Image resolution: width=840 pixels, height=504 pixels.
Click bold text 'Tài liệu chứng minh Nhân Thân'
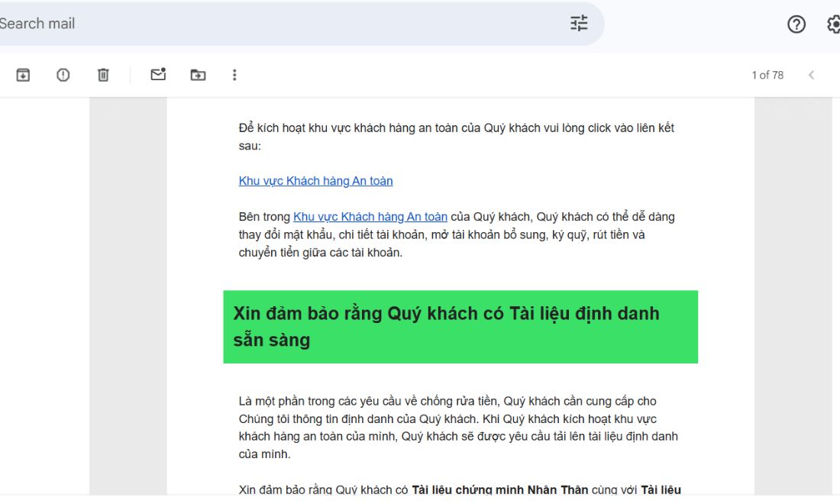pyautogui.click(x=500, y=489)
